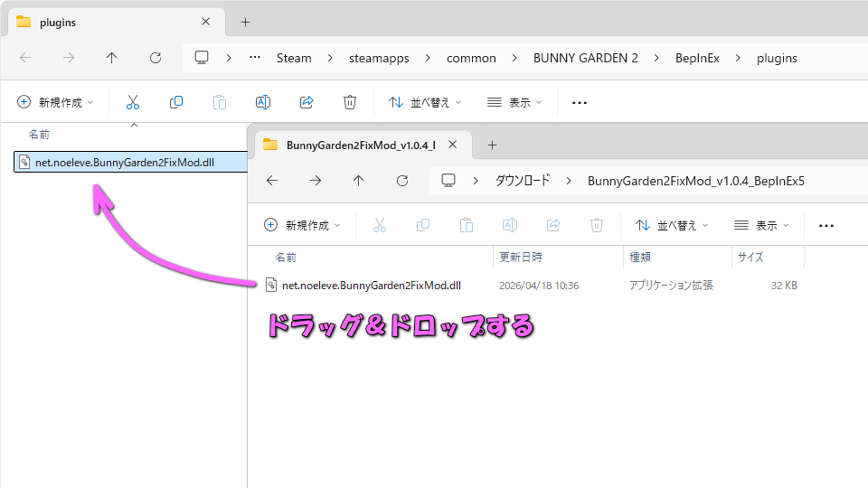Click BepInEx in the address breadcrumb

pos(695,58)
